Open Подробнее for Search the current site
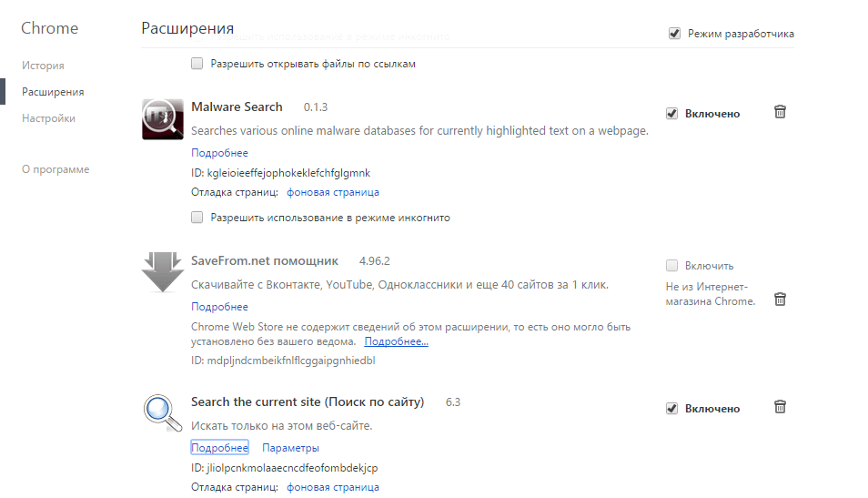Viewport: 868px width, 498px height. point(220,448)
